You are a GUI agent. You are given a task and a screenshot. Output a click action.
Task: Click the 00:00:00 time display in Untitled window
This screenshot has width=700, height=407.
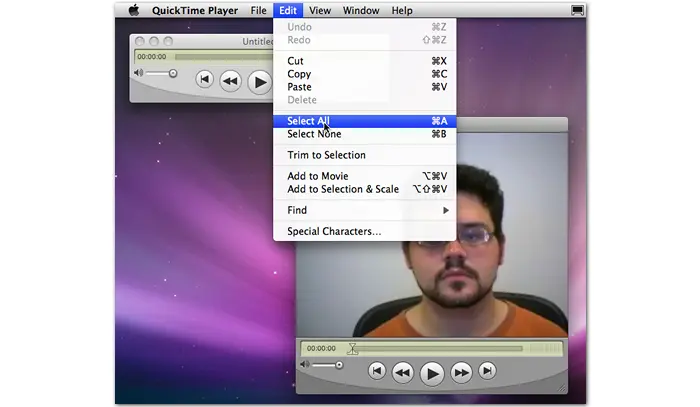click(152, 57)
